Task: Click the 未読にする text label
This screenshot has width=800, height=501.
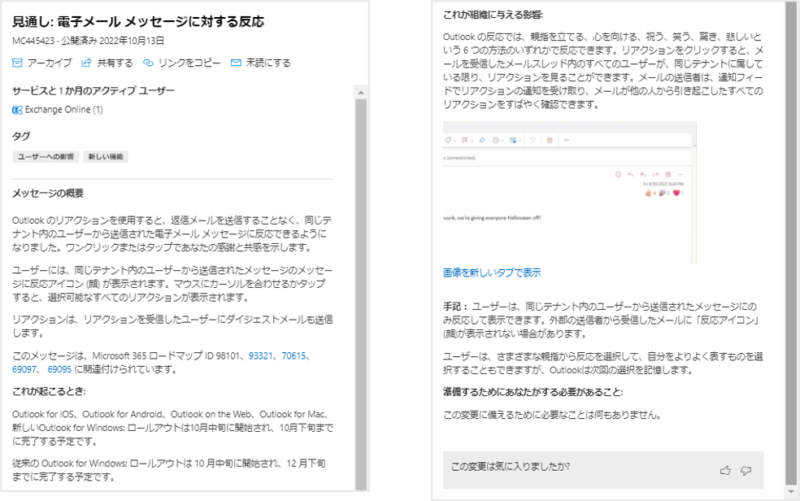Action: (x=268, y=62)
